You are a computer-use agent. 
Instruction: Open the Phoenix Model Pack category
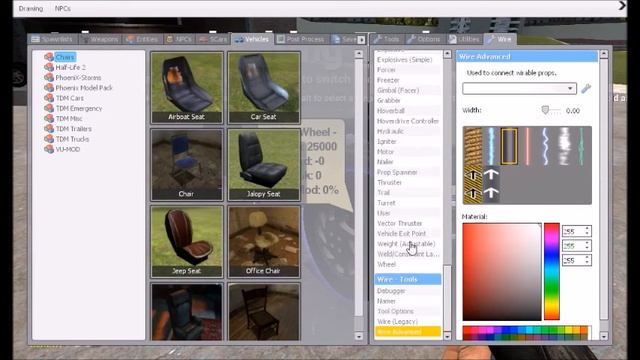[84, 88]
